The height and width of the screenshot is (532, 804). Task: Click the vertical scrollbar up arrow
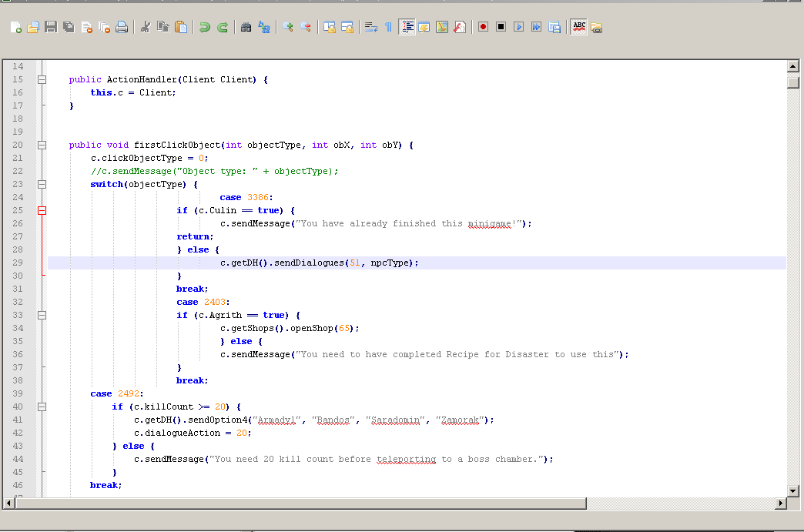click(x=792, y=66)
